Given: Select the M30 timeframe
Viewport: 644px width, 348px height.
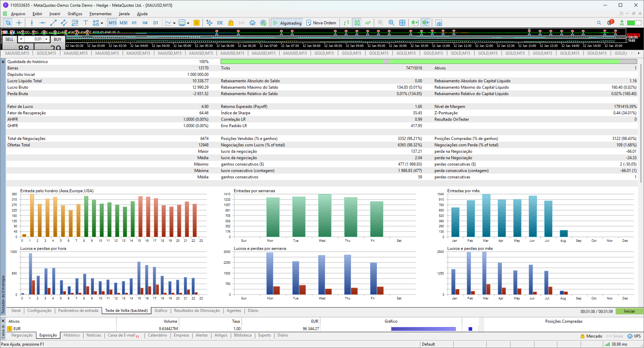Looking at the screenshot, I should [x=124, y=23].
